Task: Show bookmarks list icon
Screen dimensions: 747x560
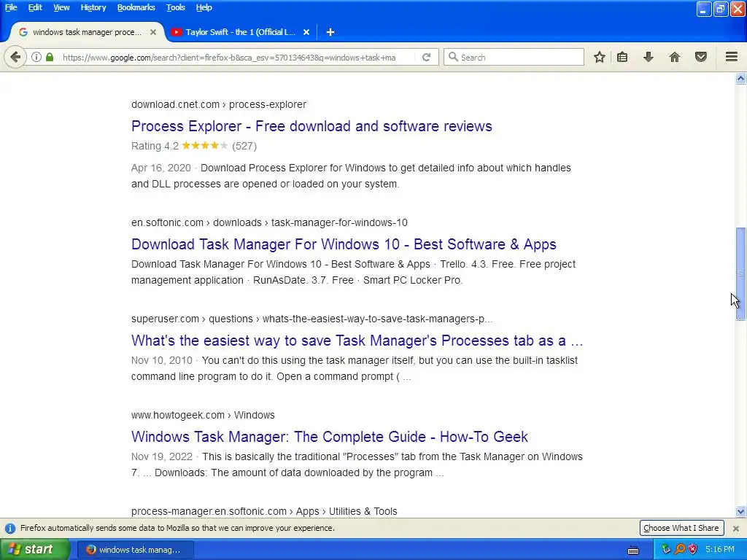Action: coord(622,57)
